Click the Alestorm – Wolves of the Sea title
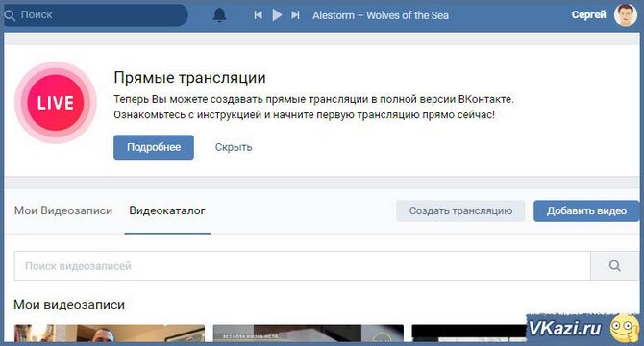This screenshot has height=346, width=644. (381, 15)
